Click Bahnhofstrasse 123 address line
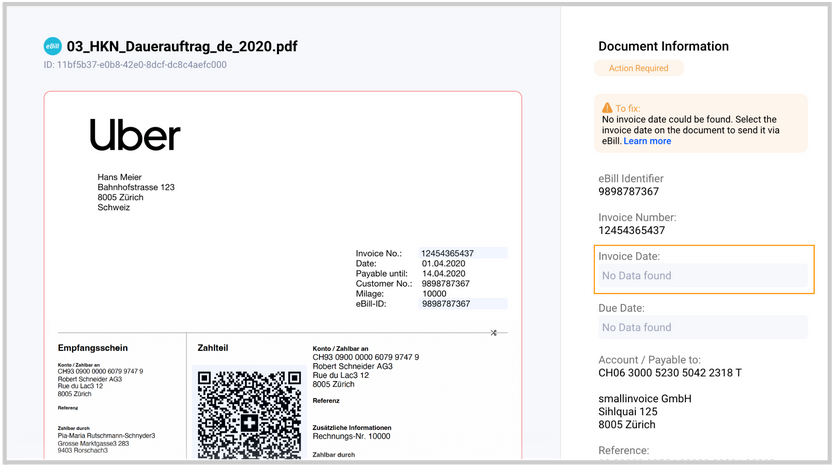The width and height of the screenshot is (832, 468). (136, 187)
